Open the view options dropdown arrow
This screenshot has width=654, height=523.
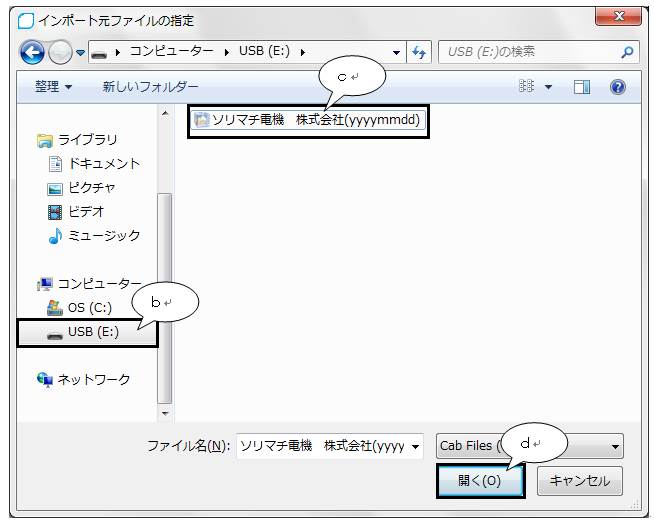tap(548, 87)
